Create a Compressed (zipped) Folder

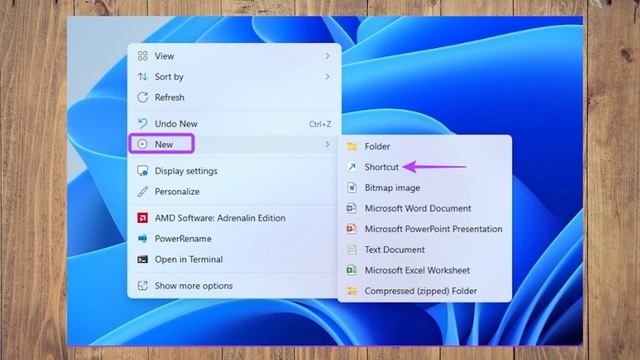click(424, 291)
